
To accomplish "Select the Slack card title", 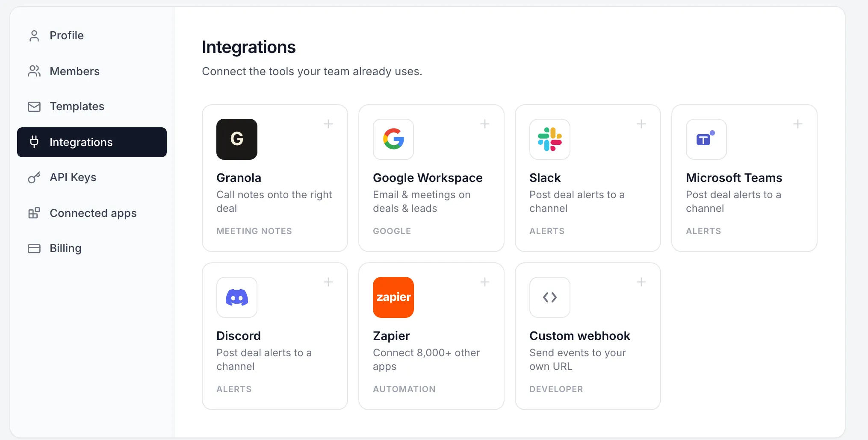I will coord(545,178).
